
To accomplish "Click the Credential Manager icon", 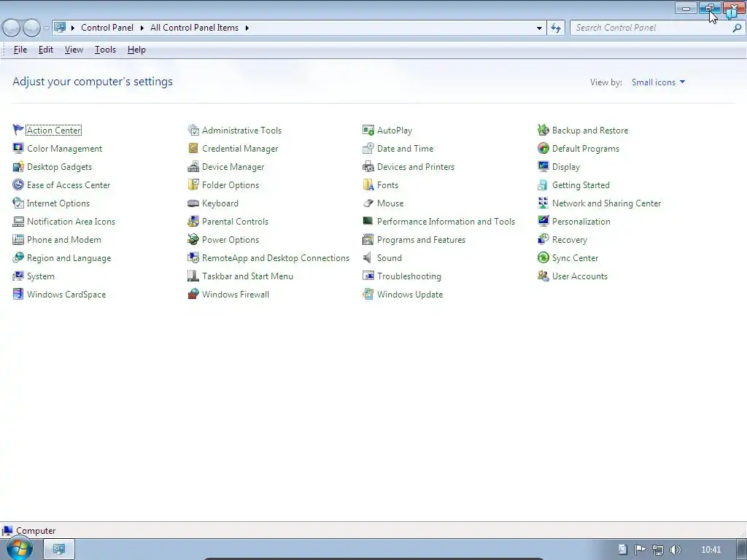I will click(x=193, y=148).
